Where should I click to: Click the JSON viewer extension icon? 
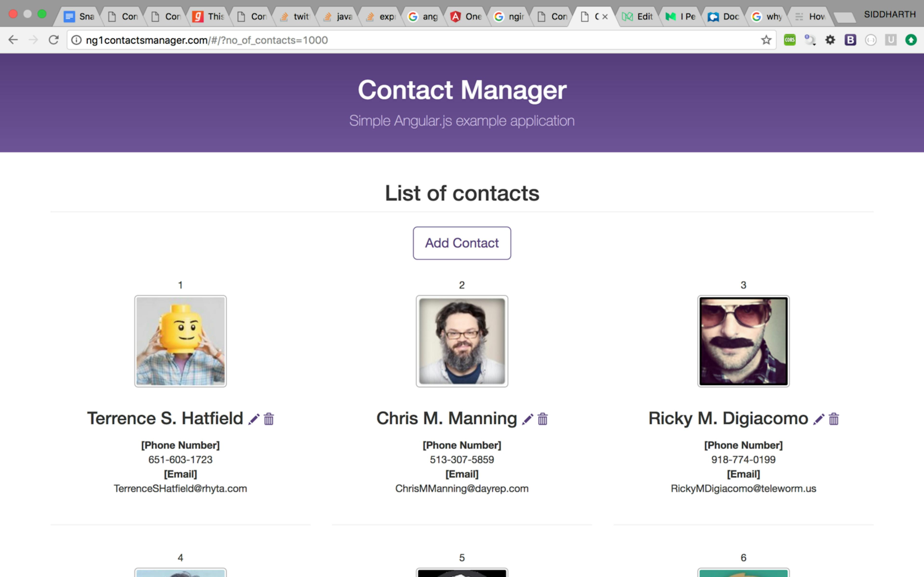coord(871,40)
